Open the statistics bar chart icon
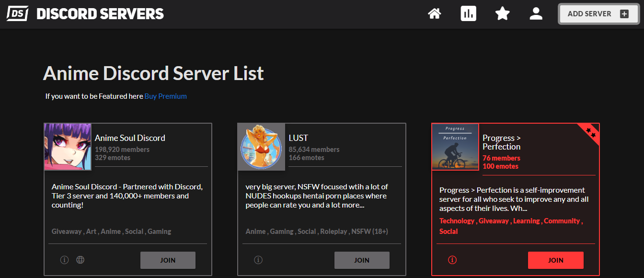Viewport: 644px width, 278px height. tap(469, 13)
